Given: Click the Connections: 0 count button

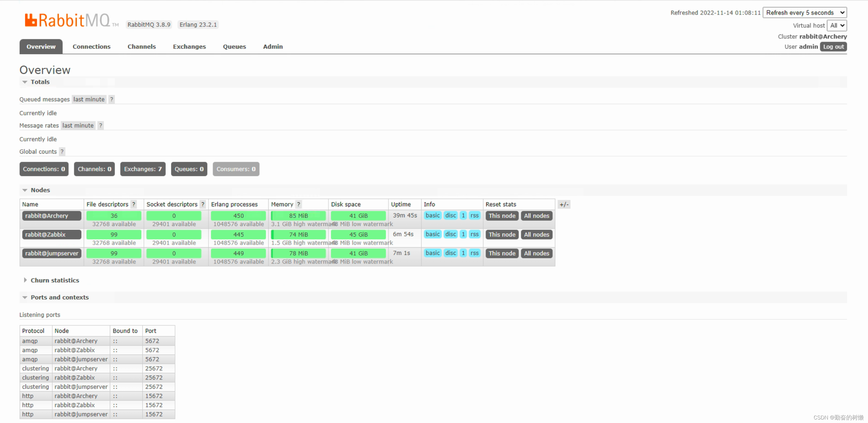Looking at the screenshot, I should (x=44, y=169).
